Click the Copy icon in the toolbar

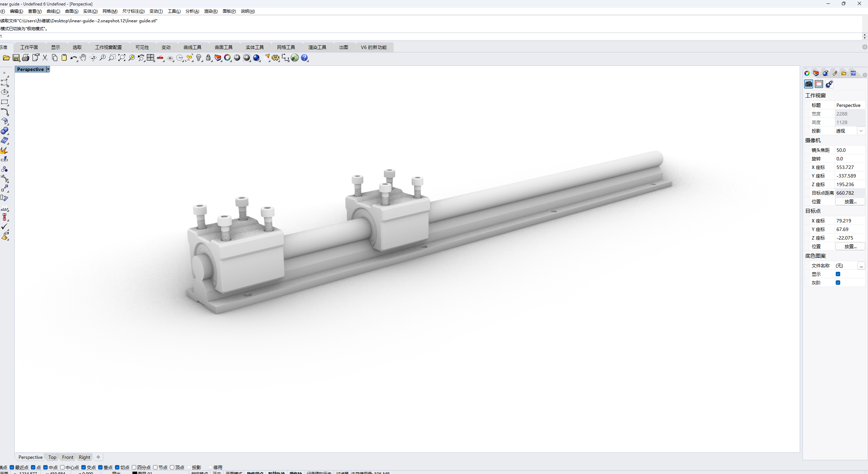(x=55, y=58)
